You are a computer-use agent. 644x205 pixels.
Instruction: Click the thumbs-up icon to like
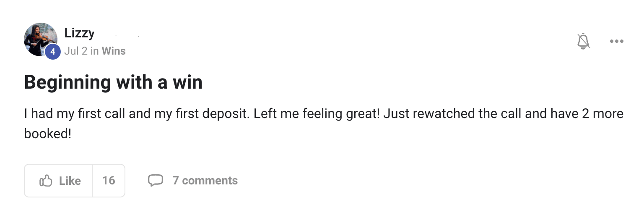coord(46,181)
